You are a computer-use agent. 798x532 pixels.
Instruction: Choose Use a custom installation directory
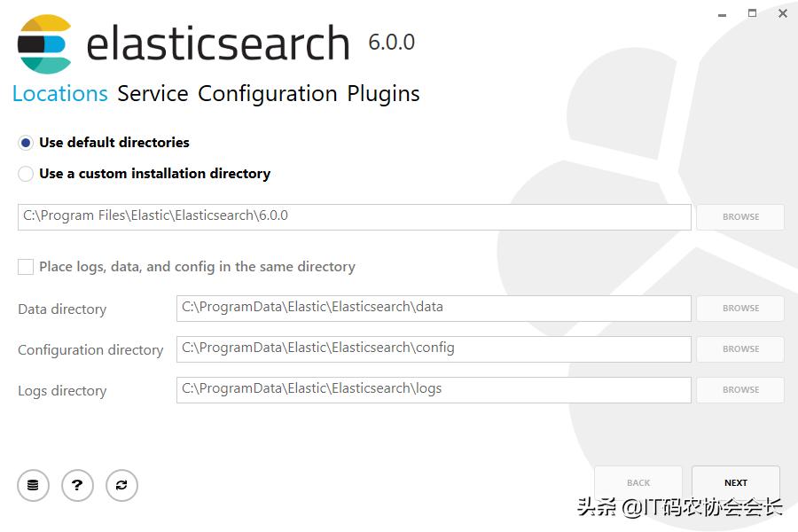click(x=26, y=174)
